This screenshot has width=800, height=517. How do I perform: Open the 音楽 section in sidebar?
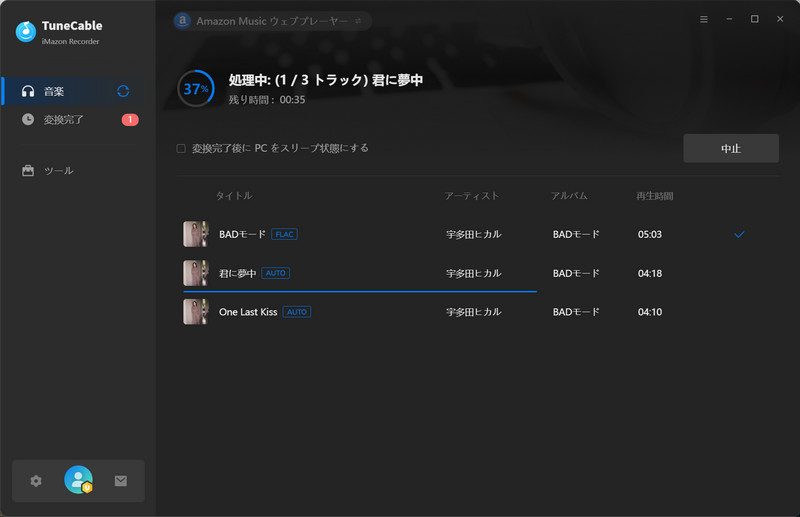tap(79, 91)
